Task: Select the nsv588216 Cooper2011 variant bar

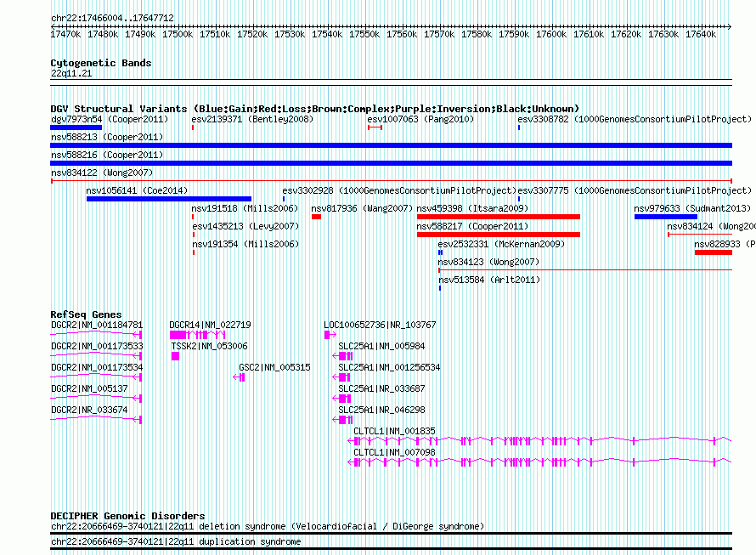Action: tap(391, 163)
